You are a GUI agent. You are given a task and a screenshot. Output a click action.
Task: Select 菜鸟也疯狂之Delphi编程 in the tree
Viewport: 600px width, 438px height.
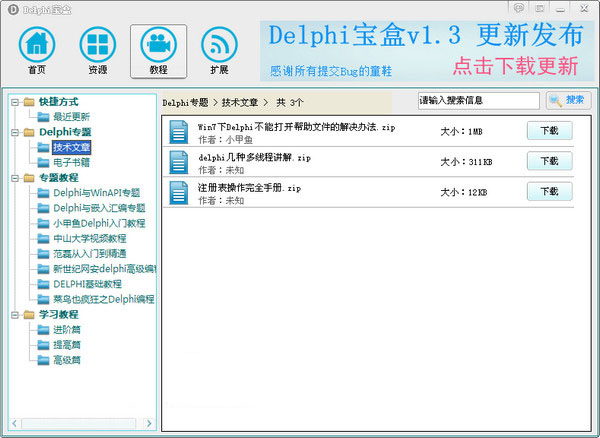coord(103,299)
